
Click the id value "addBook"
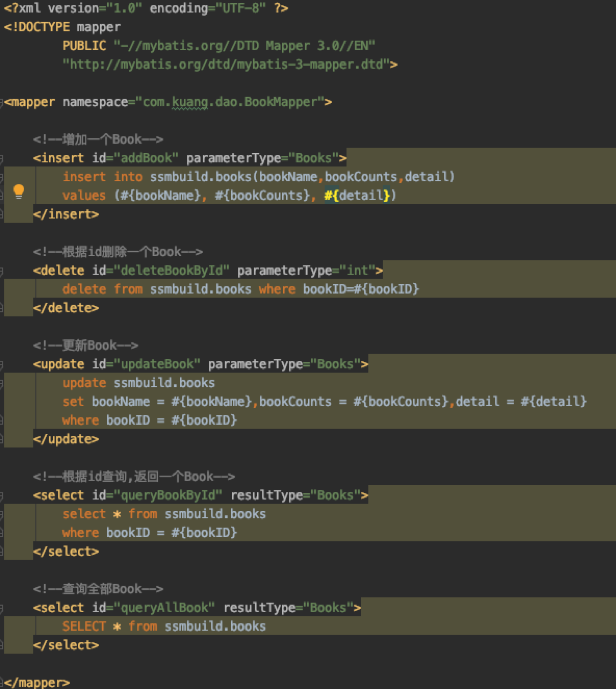[x=146, y=158]
